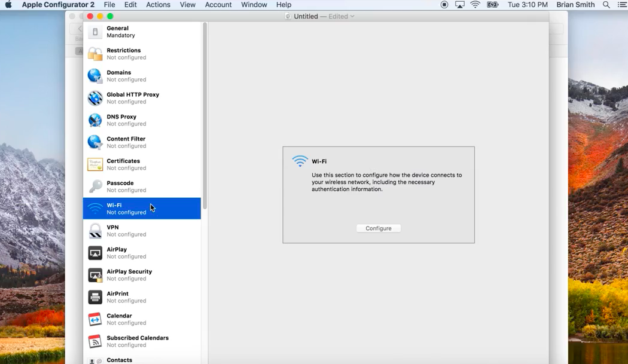Click the screen recording stop icon
This screenshot has height=364, width=628.
444,5
